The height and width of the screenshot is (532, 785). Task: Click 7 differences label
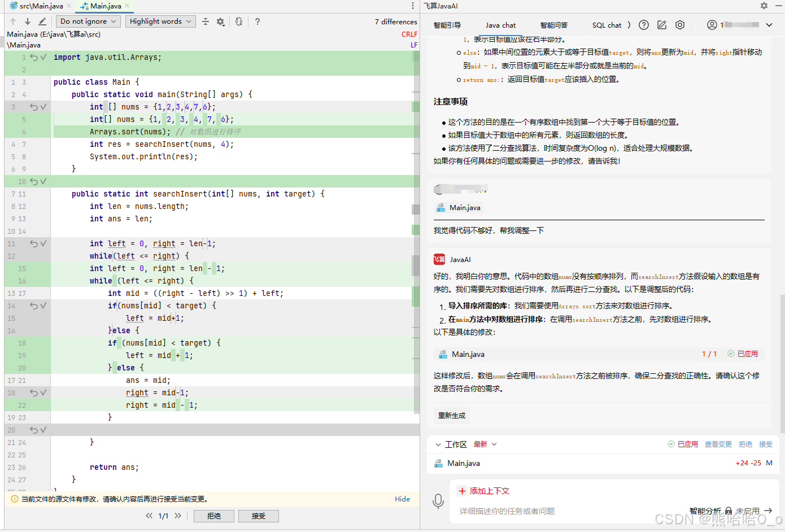click(396, 21)
